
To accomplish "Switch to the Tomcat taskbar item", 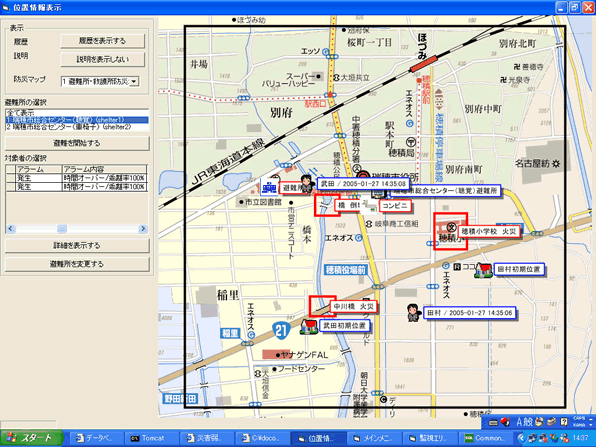I will click(151, 438).
